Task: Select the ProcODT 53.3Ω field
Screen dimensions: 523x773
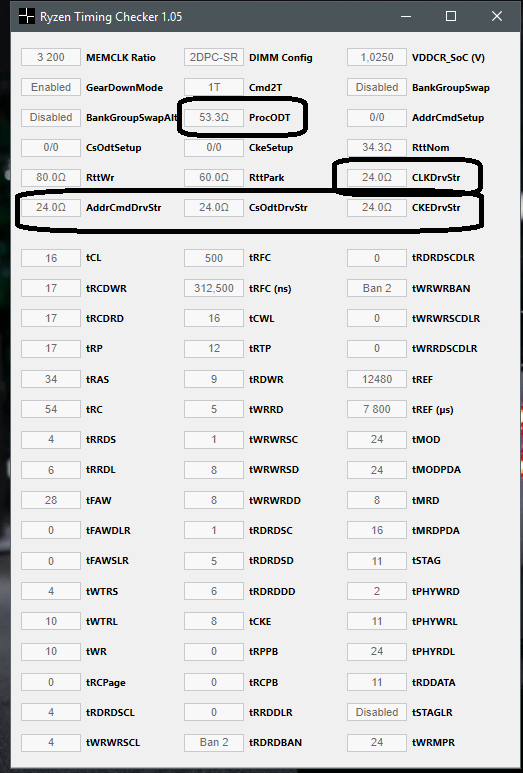Action: click(214, 117)
